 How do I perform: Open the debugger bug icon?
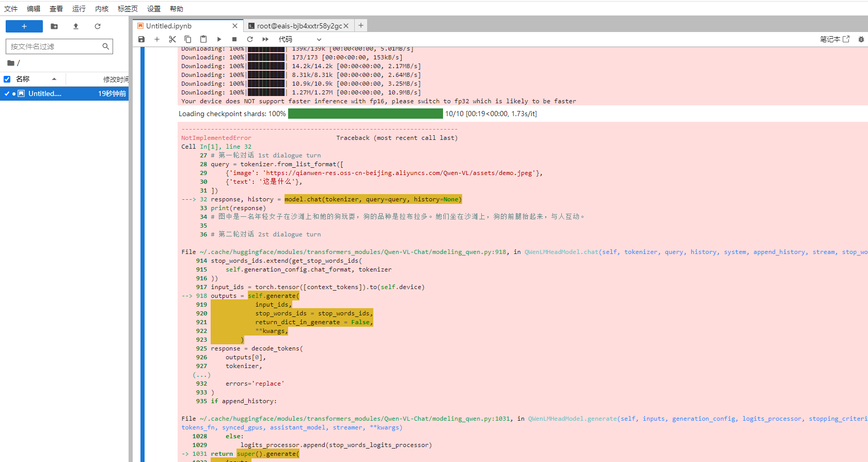point(861,39)
